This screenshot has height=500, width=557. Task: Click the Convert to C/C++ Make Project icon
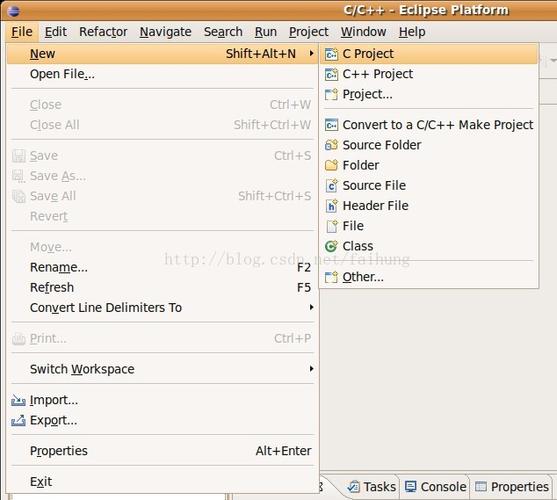pyautogui.click(x=331, y=125)
